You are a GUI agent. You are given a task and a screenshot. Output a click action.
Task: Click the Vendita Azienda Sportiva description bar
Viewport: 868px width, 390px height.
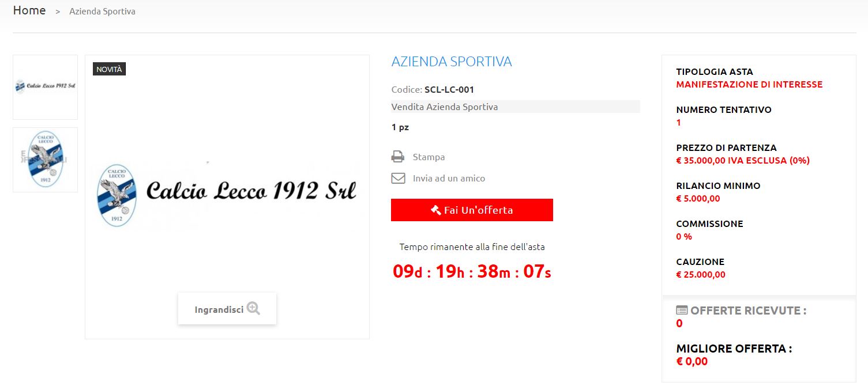[x=516, y=107]
